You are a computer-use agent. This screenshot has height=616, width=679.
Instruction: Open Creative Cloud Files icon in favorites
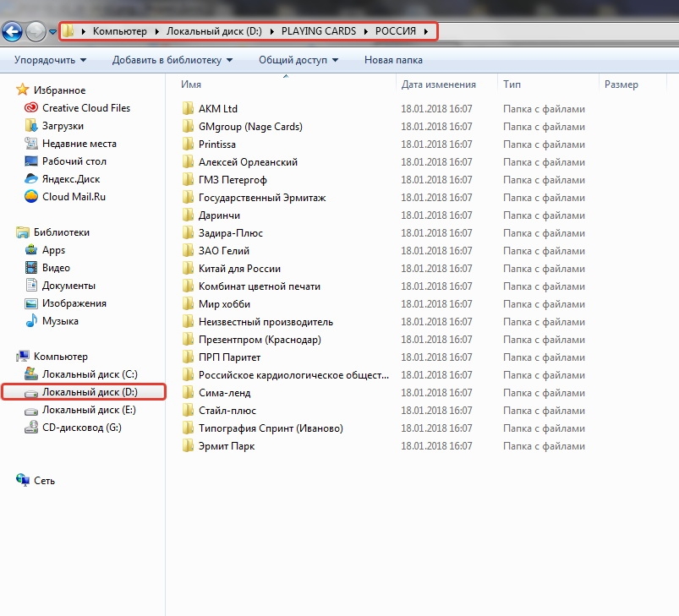31,107
